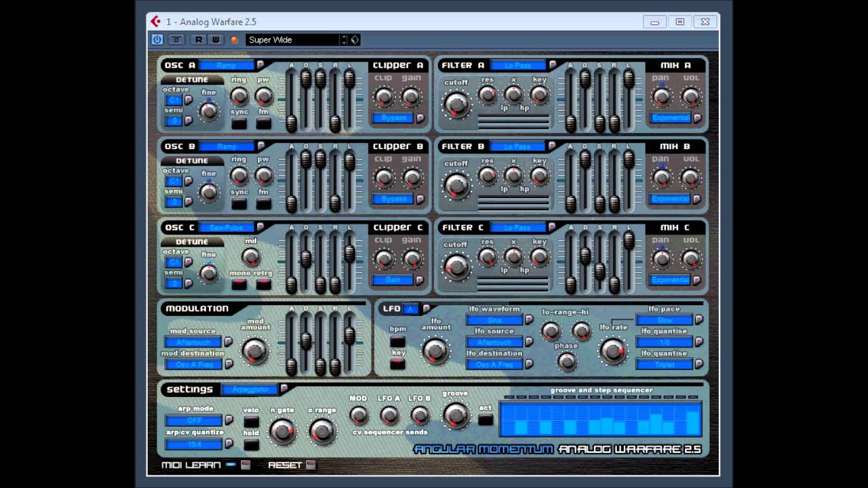Click the Filter A res knob
Screen dimensions: 868x488
488,95
